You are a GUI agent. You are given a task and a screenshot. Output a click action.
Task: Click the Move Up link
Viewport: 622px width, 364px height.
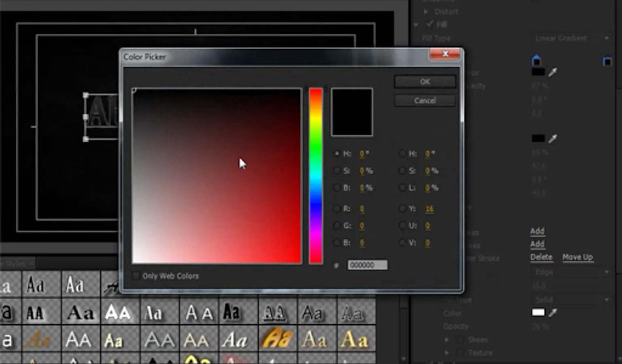pyautogui.click(x=577, y=257)
